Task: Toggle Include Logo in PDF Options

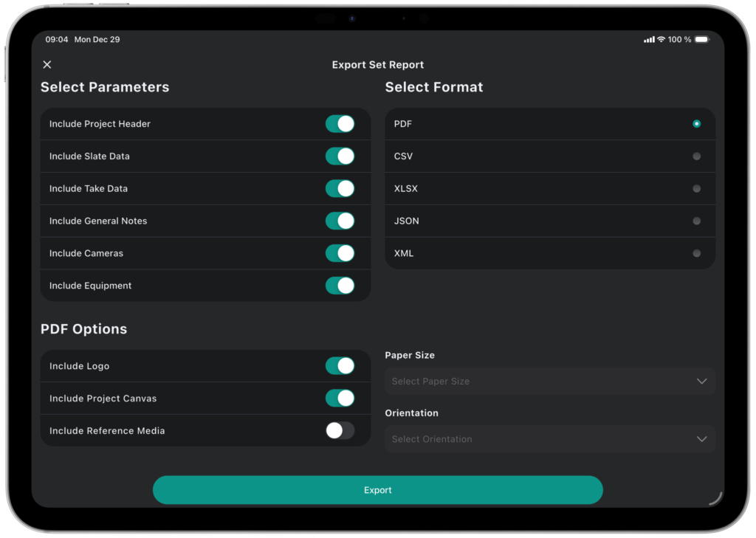Action: [340, 366]
